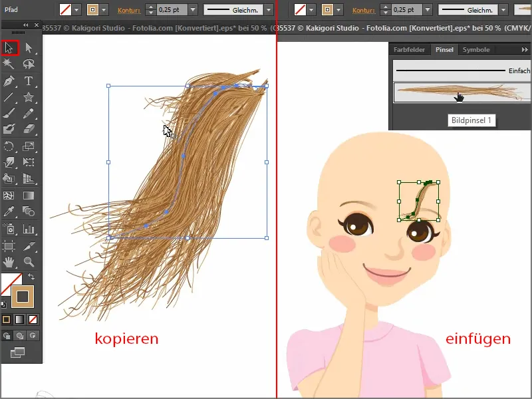Select the Eraser tool
Screen dimensions: 532x399
coord(29,129)
